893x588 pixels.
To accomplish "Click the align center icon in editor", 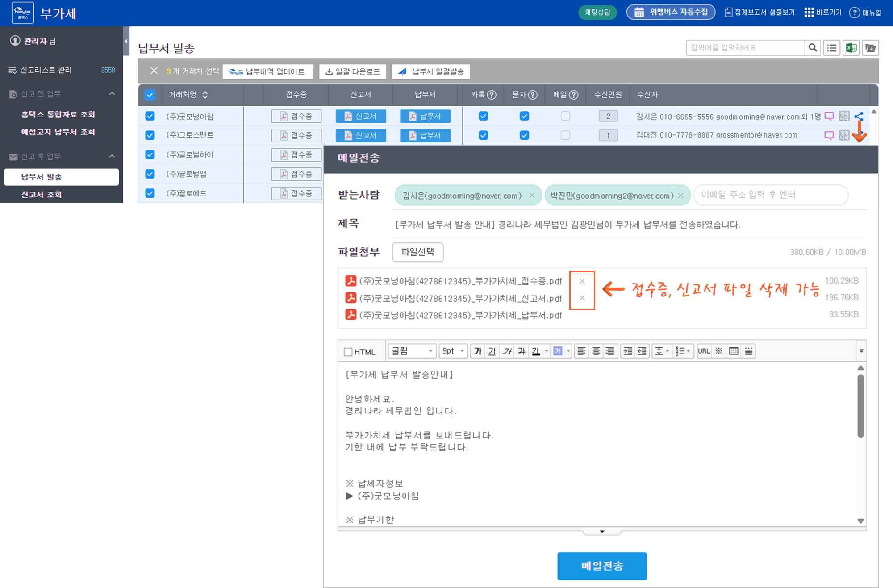I will point(596,351).
